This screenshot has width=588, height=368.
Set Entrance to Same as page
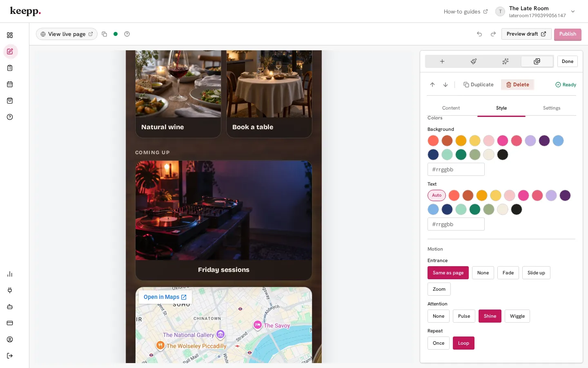(x=448, y=273)
